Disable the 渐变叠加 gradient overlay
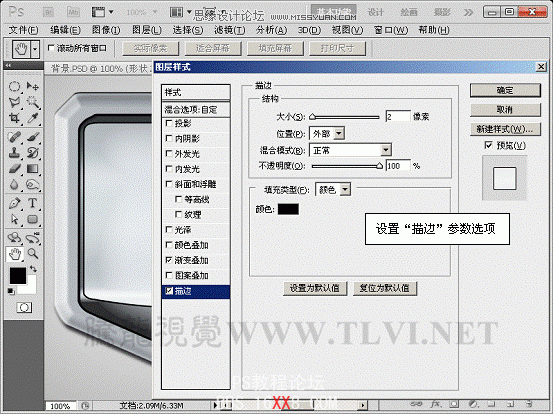 coord(169,260)
